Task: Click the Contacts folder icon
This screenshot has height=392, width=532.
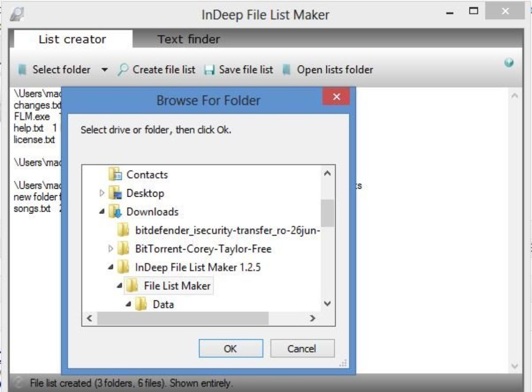Action: [x=115, y=175]
